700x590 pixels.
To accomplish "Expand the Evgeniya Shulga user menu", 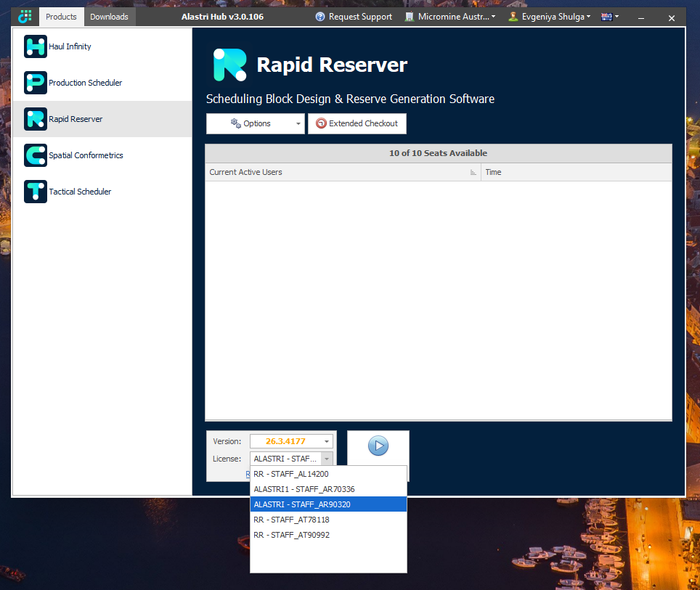I will click(x=550, y=17).
